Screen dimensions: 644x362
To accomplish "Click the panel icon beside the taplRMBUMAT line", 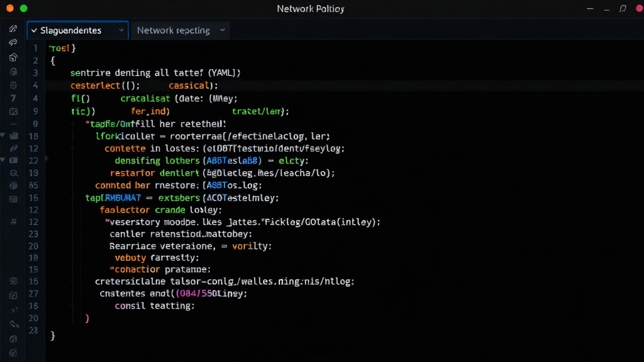I will (14, 199).
